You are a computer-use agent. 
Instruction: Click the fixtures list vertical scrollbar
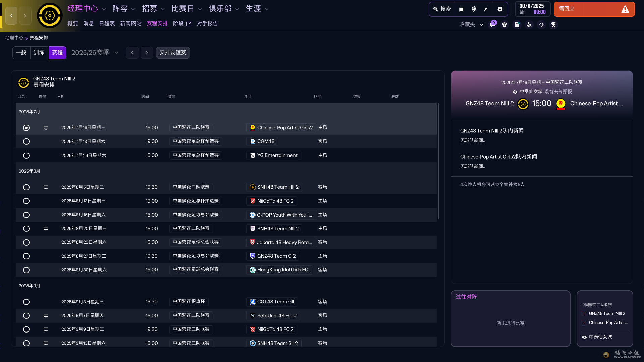pos(438,161)
